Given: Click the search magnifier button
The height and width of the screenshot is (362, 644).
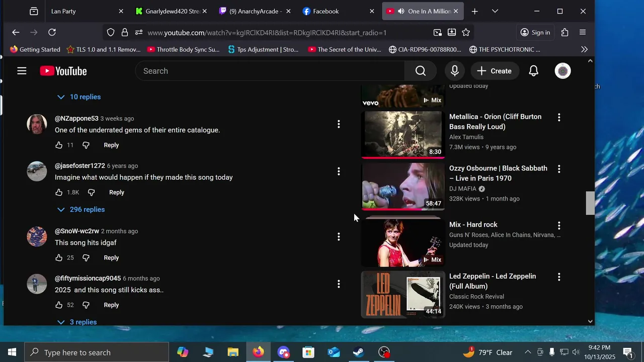Looking at the screenshot, I should [x=421, y=71].
